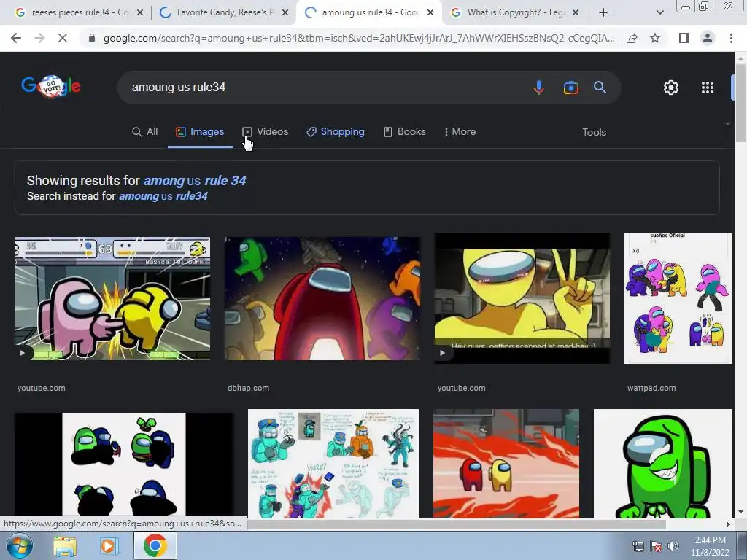747x560 pixels.
Task: Select the All search results tab
Action: point(145,132)
